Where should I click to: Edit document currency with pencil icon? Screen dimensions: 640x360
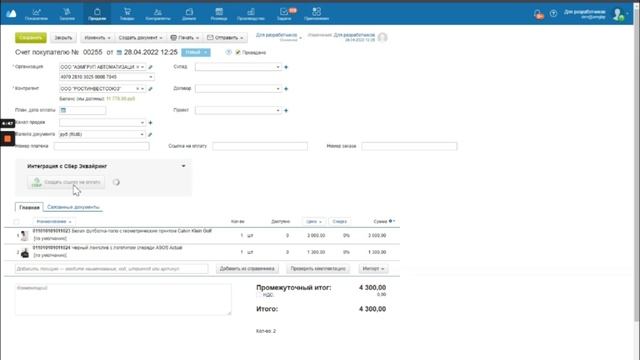coord(150,134)
